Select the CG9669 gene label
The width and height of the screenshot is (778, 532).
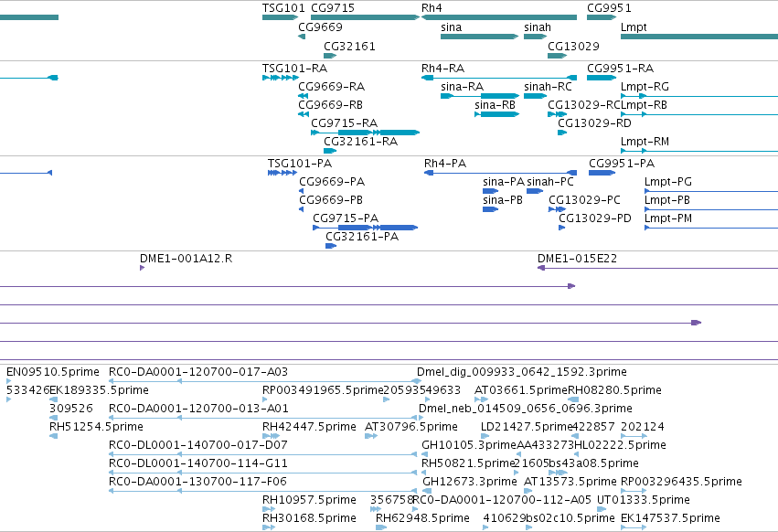point(320,27)
